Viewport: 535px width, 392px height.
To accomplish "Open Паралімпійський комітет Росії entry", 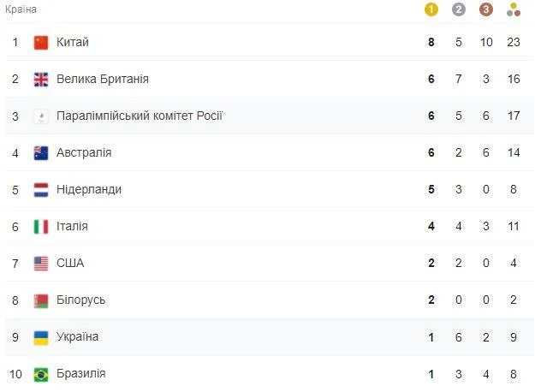I will click(x=140, y=116).
